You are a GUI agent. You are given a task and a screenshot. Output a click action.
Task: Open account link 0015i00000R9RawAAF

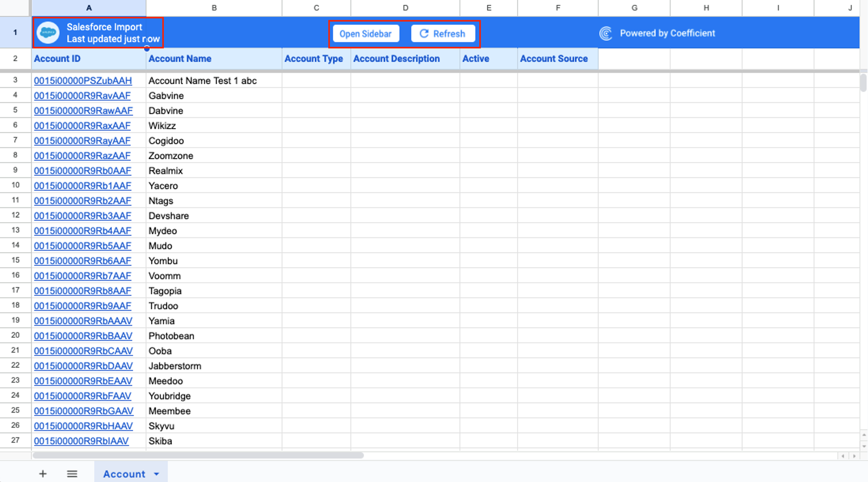[83, 111]
